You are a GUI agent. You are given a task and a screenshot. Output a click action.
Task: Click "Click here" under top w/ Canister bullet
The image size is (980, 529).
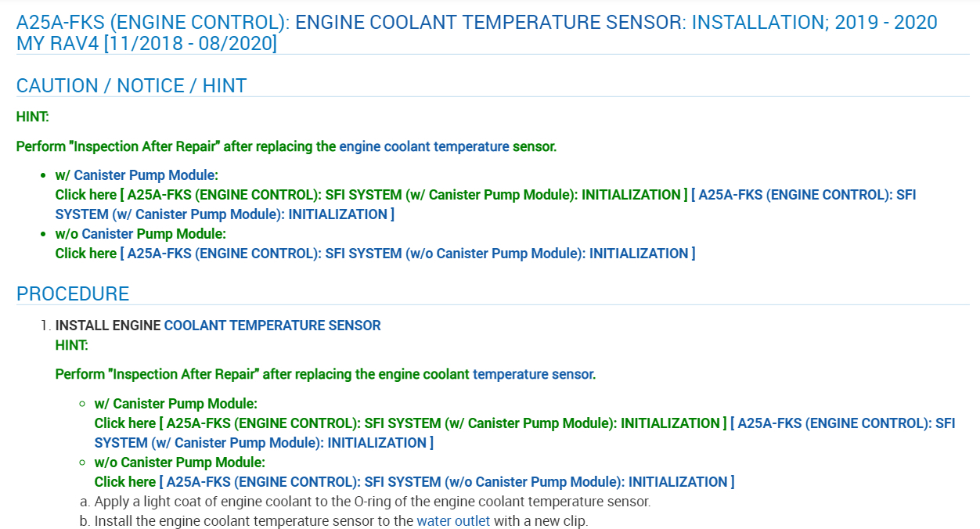(85, 195)
